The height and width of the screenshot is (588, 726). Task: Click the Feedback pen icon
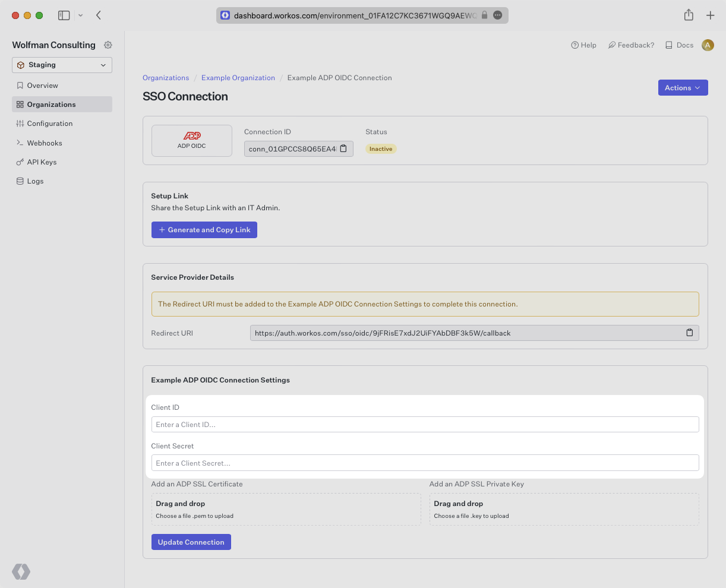pyautogui.click(x=612, y=45)
